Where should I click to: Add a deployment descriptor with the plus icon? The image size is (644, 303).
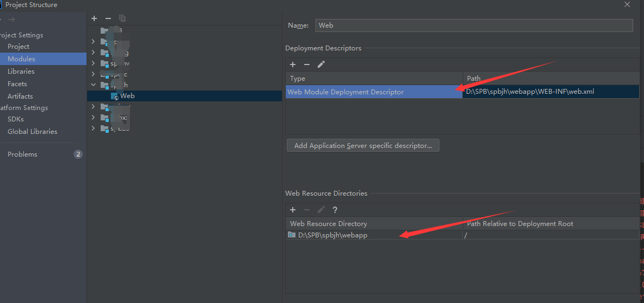293,64
